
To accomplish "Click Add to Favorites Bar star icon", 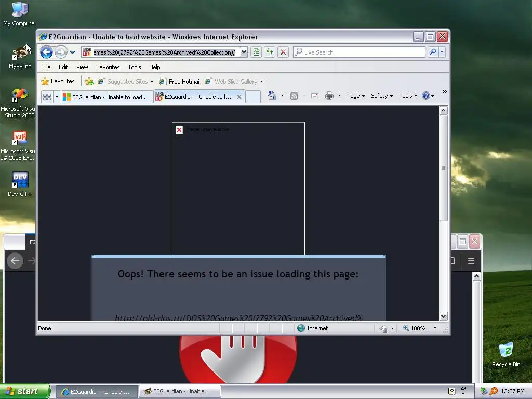I will pos(89,82).
